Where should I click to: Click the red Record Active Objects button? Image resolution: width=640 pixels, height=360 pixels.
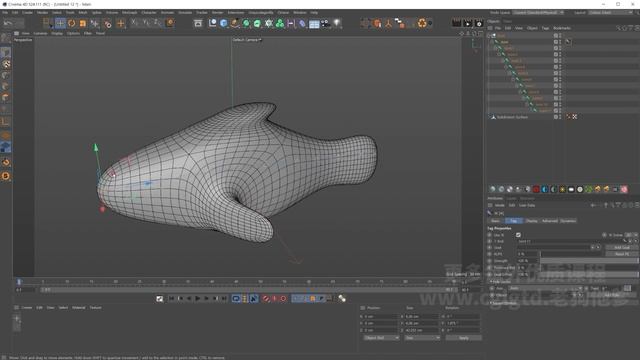tap(266, 299)
